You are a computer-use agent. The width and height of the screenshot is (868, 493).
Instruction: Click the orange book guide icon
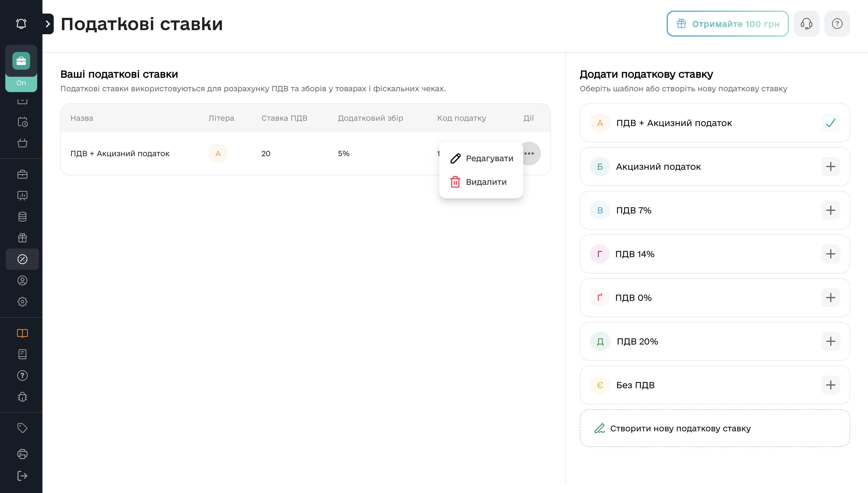tap(22, 333)
